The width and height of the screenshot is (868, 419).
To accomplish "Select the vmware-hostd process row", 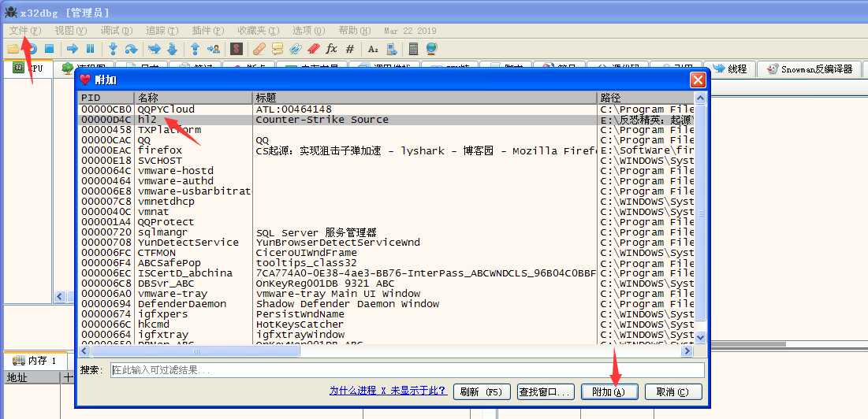I will point(386,171).
